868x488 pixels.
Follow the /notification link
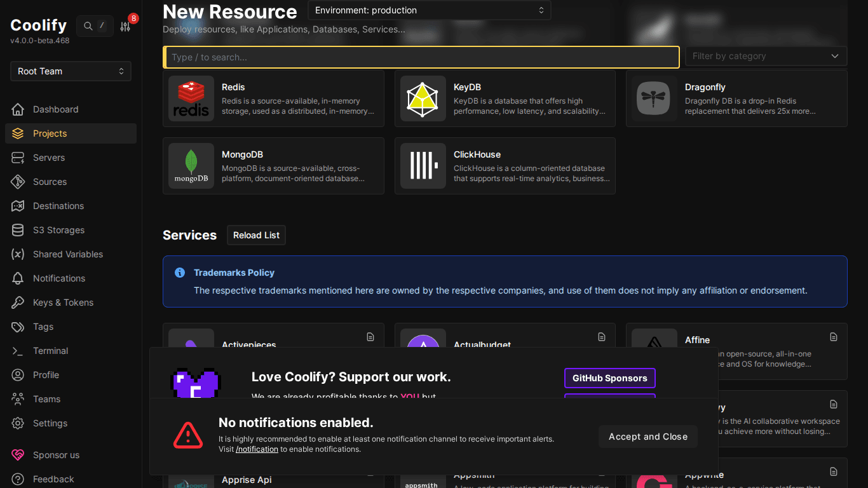click(257, 449)
